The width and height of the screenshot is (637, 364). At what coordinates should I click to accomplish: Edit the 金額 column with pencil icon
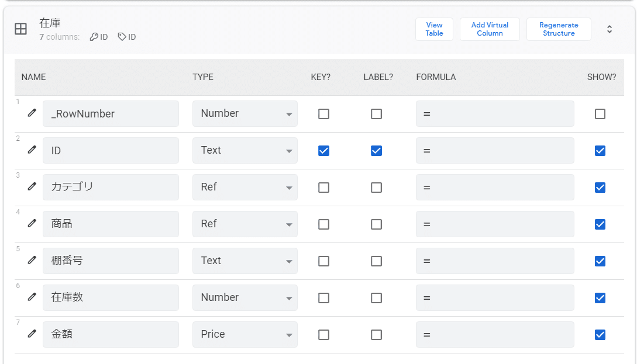32,334
